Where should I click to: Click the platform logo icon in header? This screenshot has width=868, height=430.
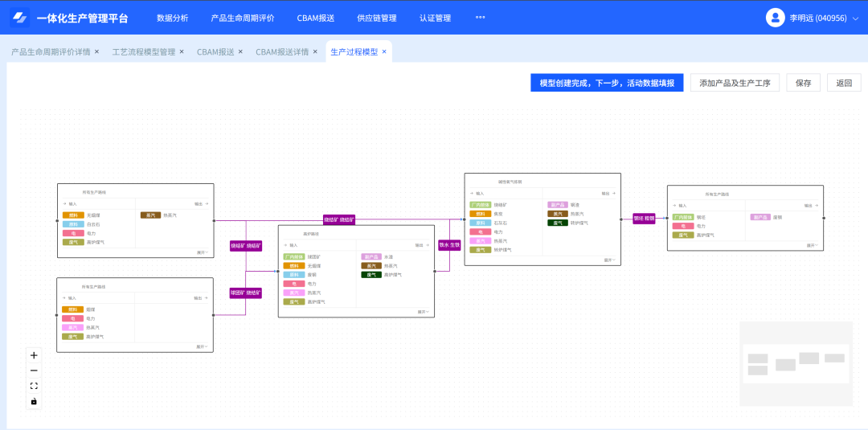point(19,18)
